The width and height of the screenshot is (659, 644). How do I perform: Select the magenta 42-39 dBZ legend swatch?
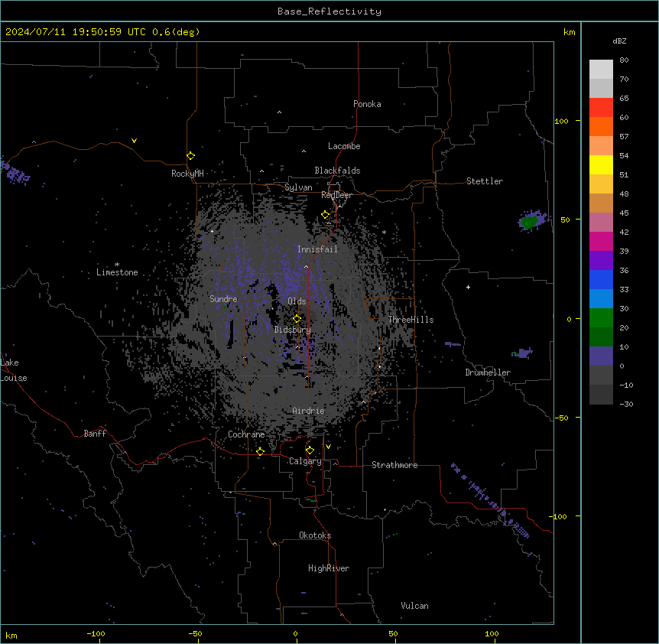click(601, 241)
